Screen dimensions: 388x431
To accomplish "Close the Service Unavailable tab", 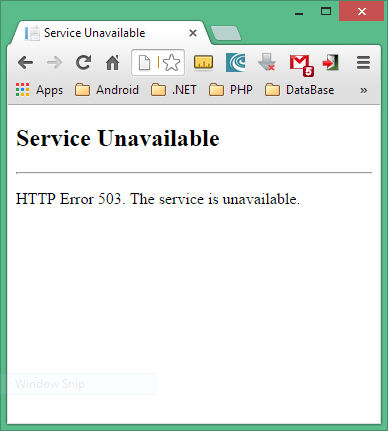I will (x=193, y=33).
